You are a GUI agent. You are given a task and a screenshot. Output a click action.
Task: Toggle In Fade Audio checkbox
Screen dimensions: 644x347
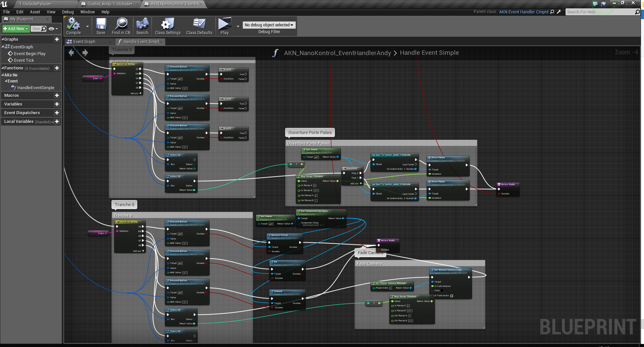(x=452, y=296)
